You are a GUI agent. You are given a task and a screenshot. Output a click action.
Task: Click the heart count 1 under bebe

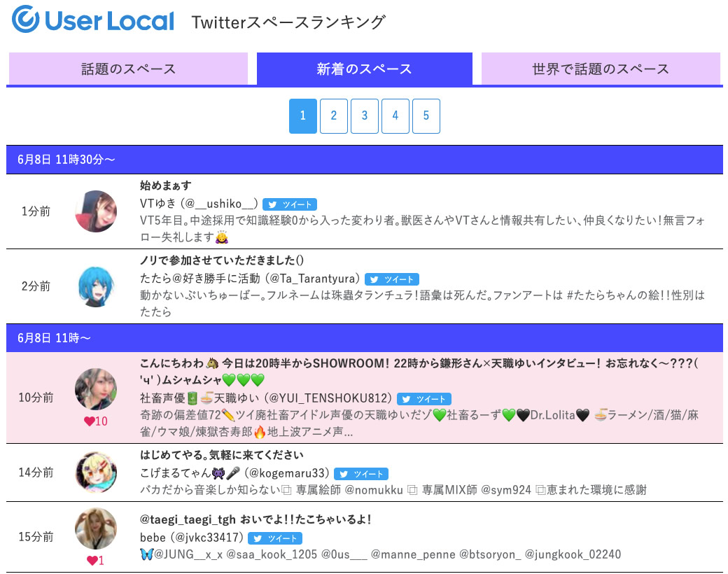[96, 561]
